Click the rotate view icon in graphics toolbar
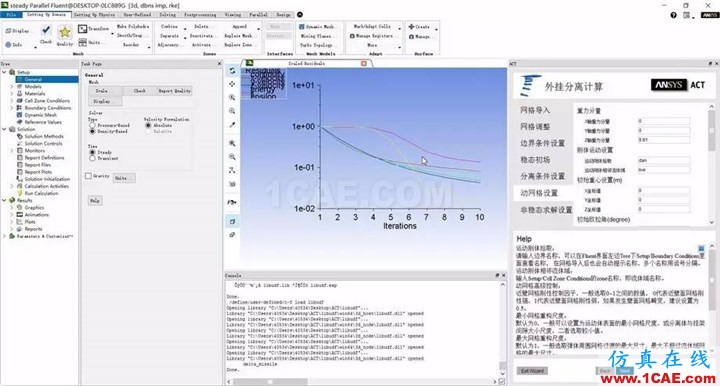 pyautogui.click(x=232, y=71)
